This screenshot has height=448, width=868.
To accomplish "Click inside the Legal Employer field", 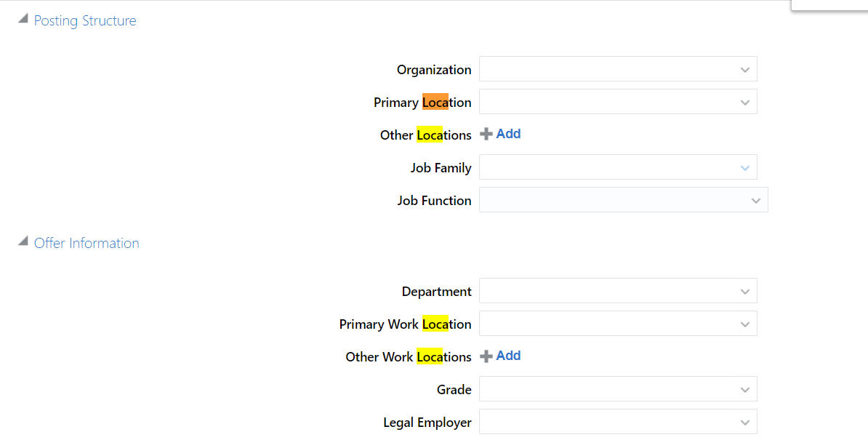I will tap(618, 422).
